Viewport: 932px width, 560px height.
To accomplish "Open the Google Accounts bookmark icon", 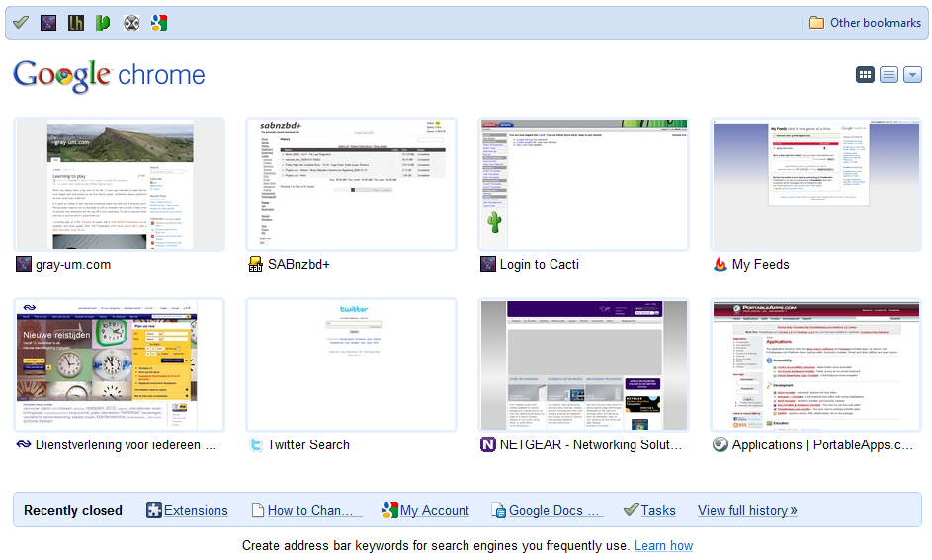I will tap(159, 23).
